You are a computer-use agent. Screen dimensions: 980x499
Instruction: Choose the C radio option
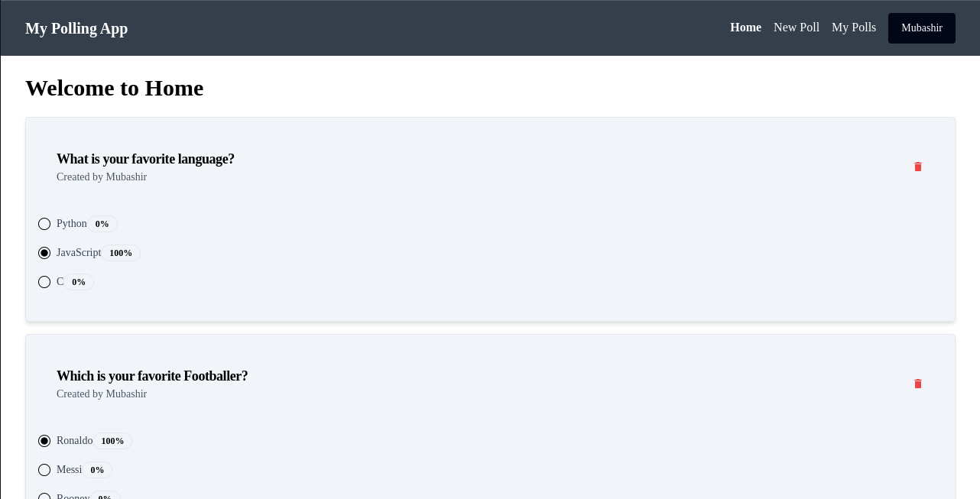(44, 282)
